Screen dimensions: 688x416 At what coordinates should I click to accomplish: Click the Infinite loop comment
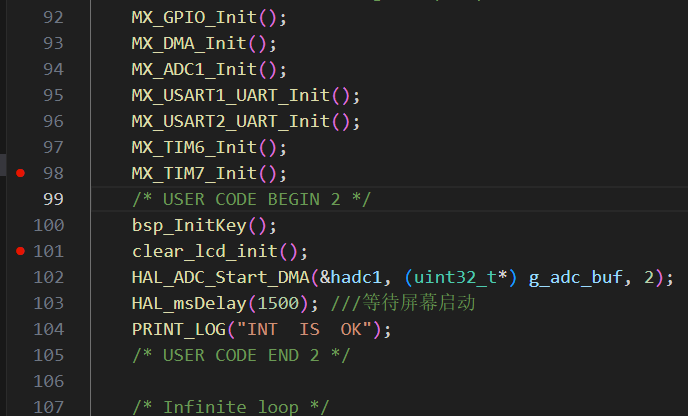click(230, 407)
